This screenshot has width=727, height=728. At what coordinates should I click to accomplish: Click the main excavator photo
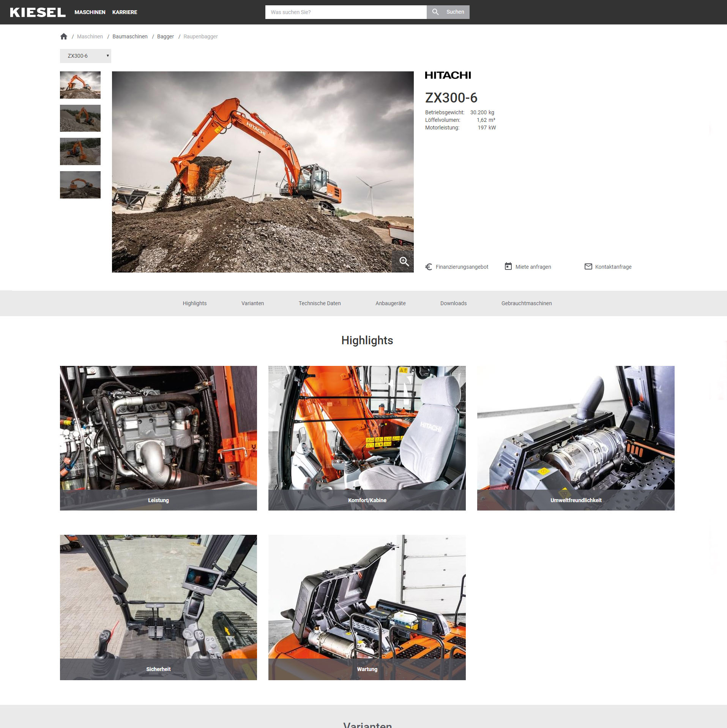[x=263, y=172]
